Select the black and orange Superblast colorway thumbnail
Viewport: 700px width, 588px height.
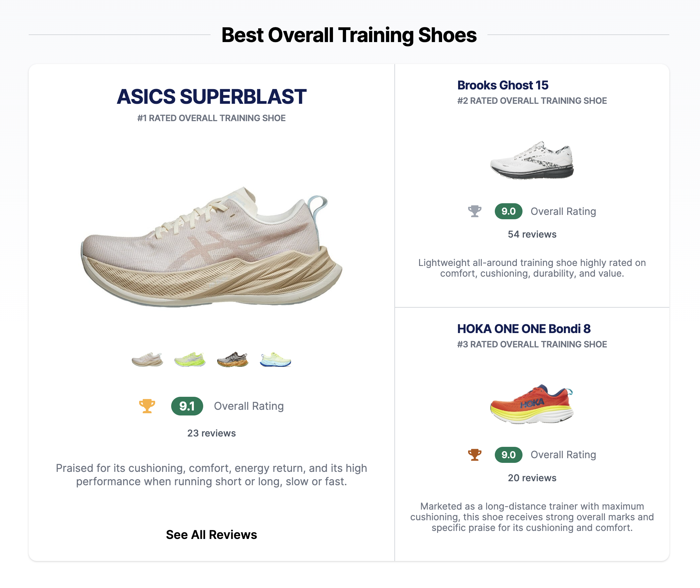(x=233, y=359)
